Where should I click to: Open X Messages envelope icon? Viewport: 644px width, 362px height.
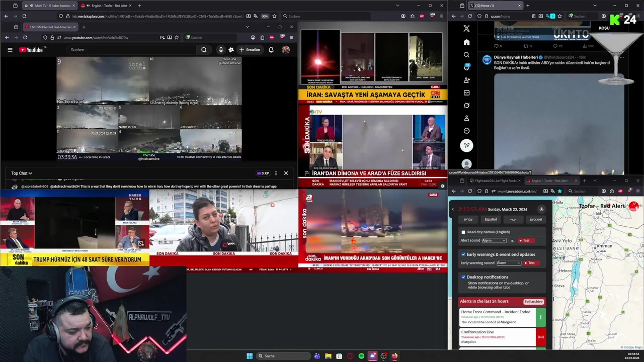pyautogui.click(x=466, y=93)
